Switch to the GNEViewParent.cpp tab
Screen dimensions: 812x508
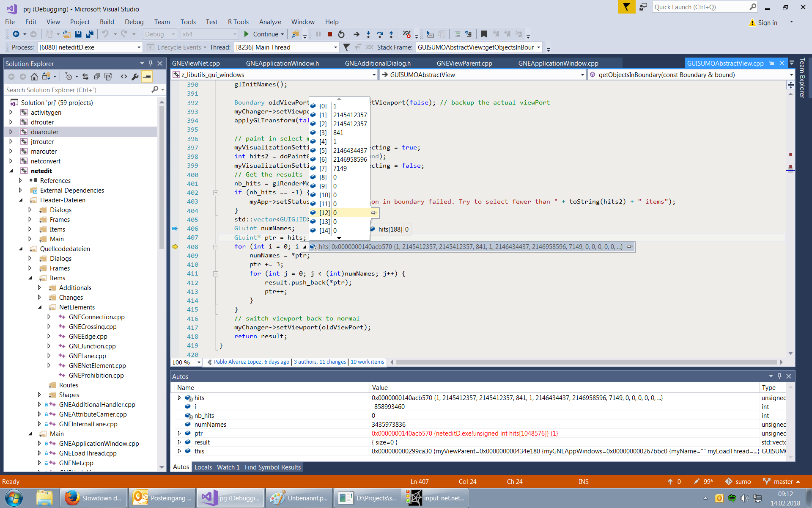click(x=464, y=63)
